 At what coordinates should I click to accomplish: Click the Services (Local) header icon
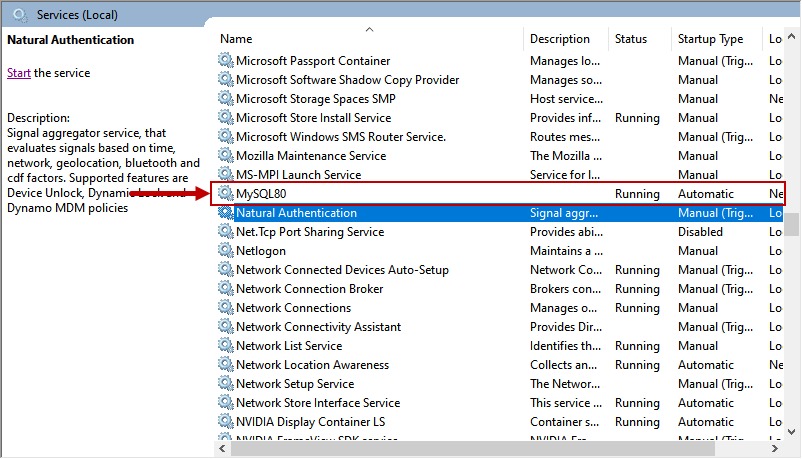coord(19,14)
